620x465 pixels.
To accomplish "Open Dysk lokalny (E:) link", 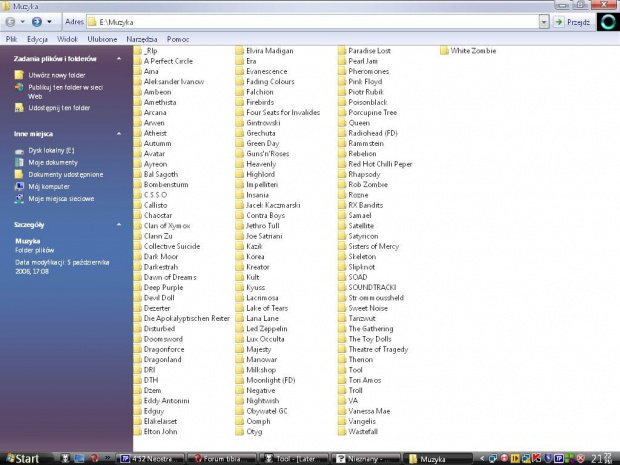I will pyautogui.click(x=51, y=151).
